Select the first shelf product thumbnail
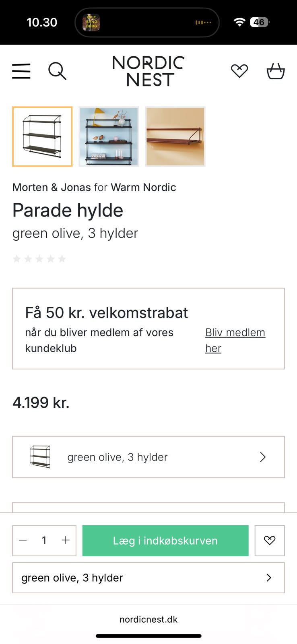This screenshot has height=644, width=297. pos(42,136)
